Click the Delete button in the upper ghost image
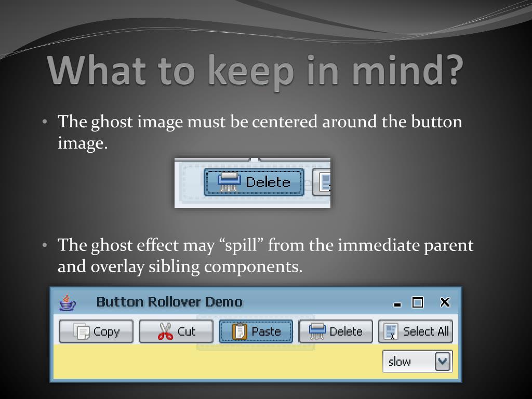 254,182
